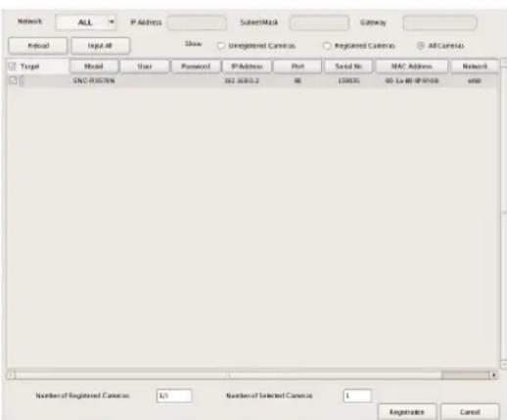Click the eth0 network cell

(x=475, y=80)
